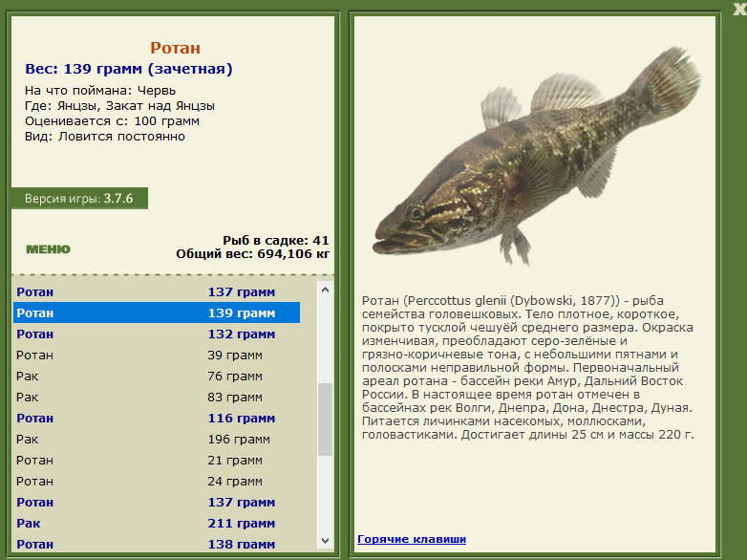Open the Горячие клавиши link
Viewport: 747px width, 560px height.
(x=412, y=539)
